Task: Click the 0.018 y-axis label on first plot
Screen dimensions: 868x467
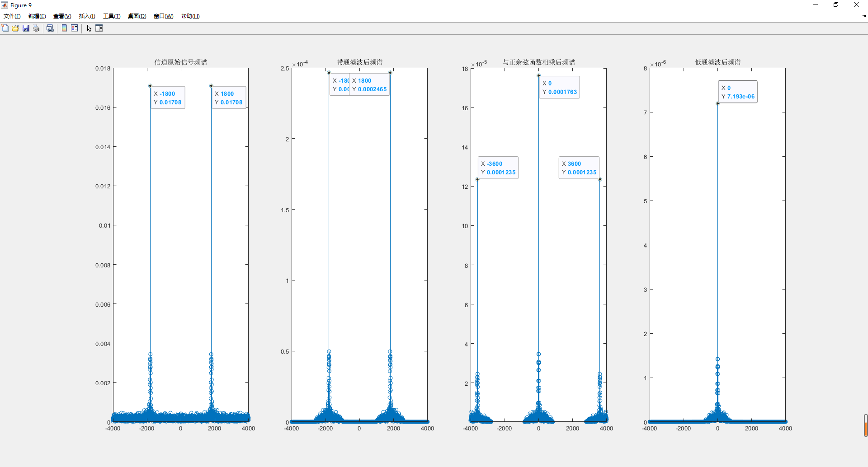Action: 103,69
